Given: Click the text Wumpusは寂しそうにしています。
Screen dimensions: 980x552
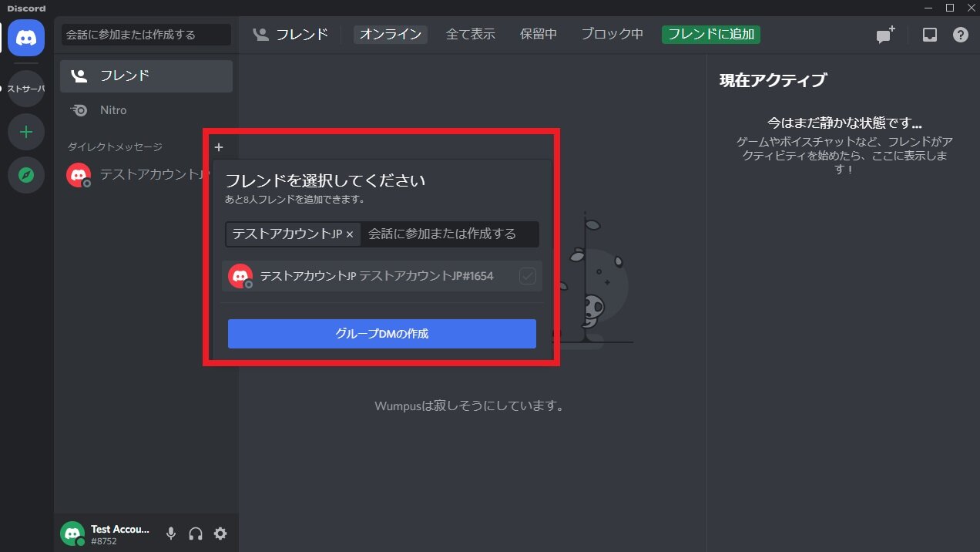Looking at the screenshot, I should pos(469,406).
